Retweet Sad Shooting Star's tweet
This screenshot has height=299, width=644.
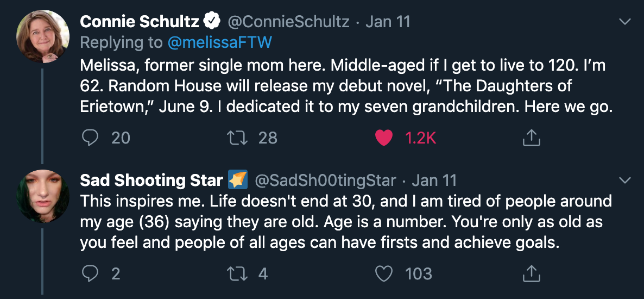click(237, 273)
